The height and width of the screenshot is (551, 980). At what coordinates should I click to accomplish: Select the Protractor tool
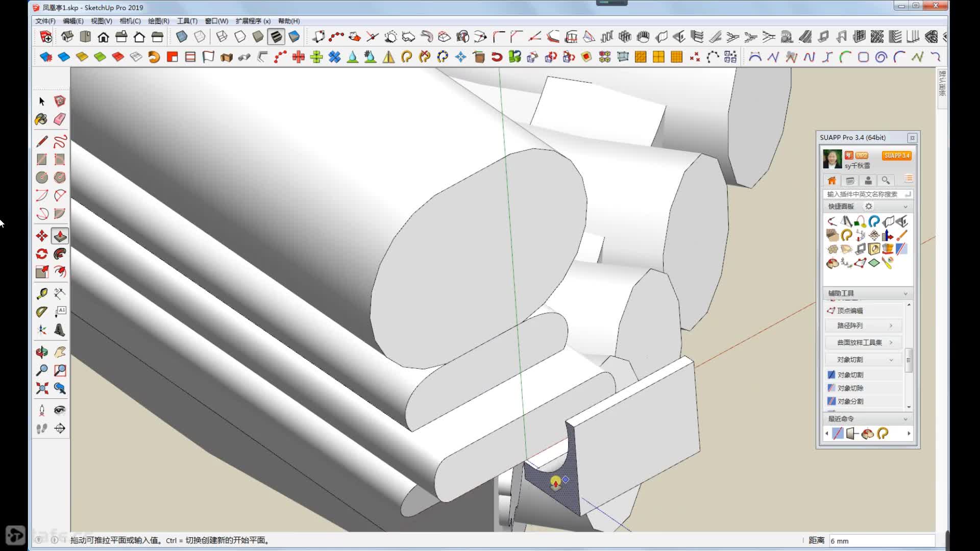coord(42,312)
